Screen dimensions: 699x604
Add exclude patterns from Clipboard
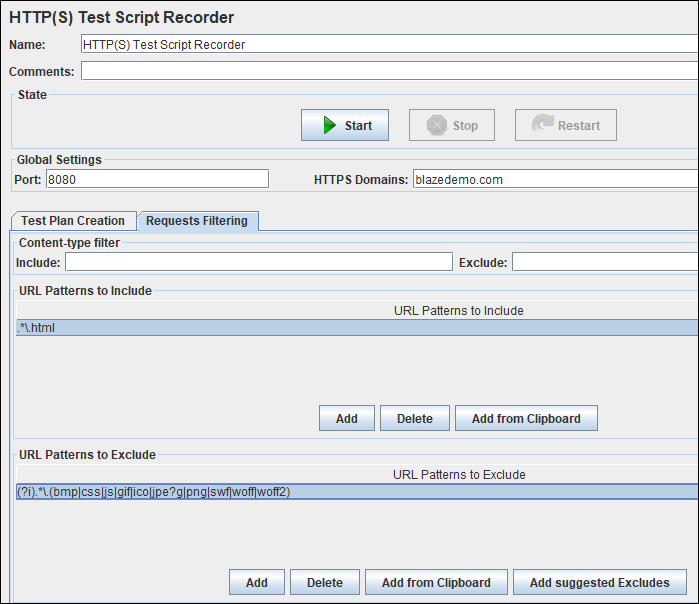436,582
